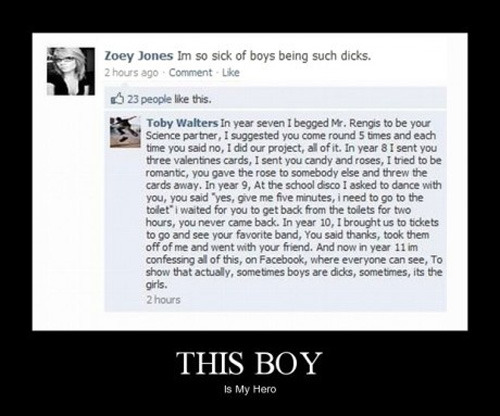Image resolution: width=500 pixels, height=416 pixels.
Task: Click the '2 hours' comment timestamp
Action: click(x=163, y=300)
